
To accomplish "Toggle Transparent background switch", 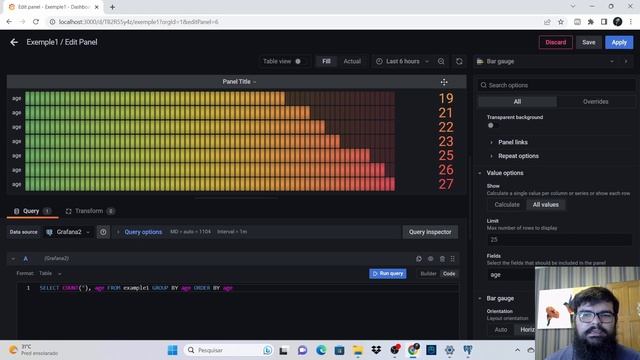I will [x=492, y=126].
